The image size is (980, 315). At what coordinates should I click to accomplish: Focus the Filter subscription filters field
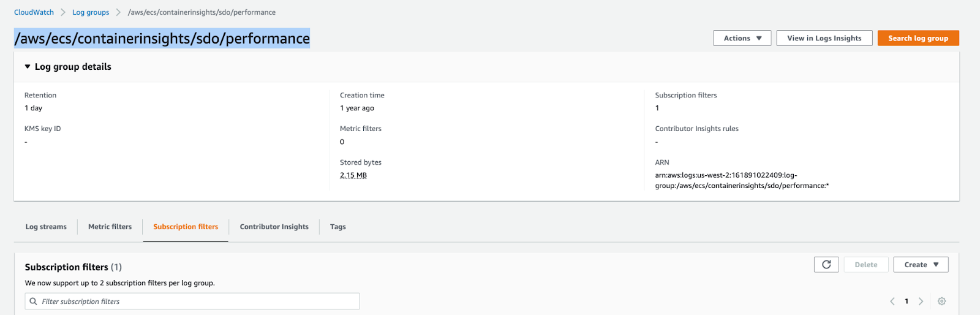click(196, 302)
